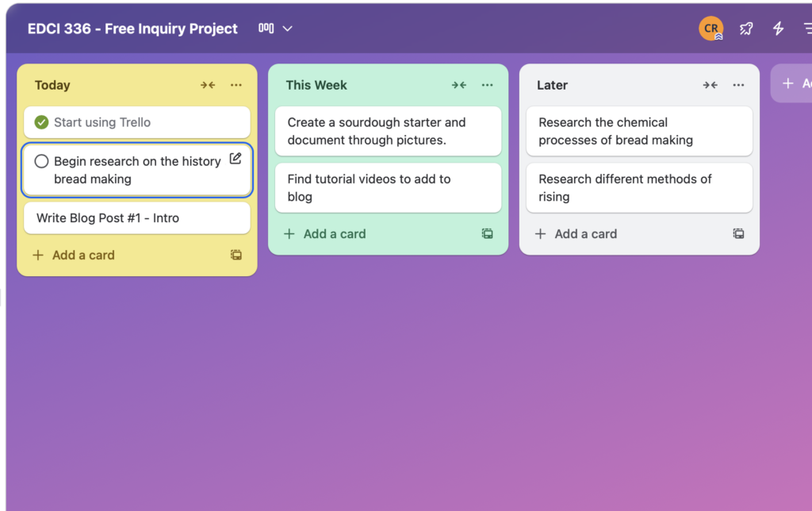The image size is (812, 511).
Task: Create card from template in Later list
Action: tap(738, 234)
